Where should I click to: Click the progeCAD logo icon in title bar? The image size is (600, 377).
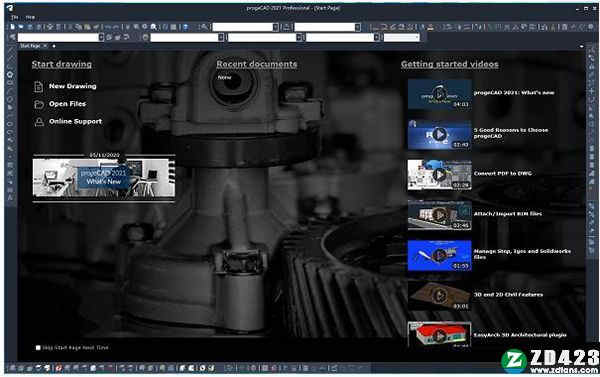(10, 8)
